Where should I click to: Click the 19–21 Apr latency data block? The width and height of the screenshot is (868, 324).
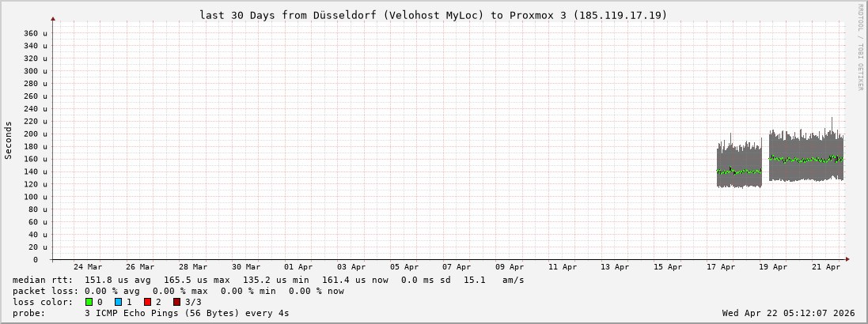click(805, 156)
